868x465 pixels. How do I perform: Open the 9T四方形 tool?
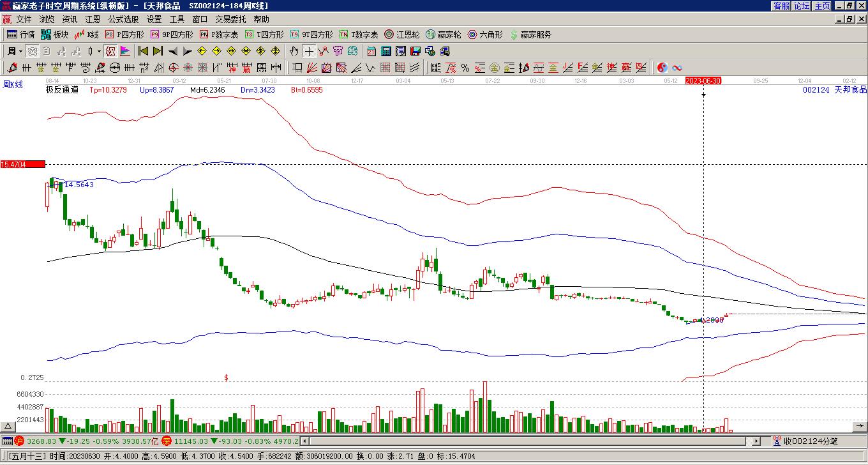click(311, 34)
